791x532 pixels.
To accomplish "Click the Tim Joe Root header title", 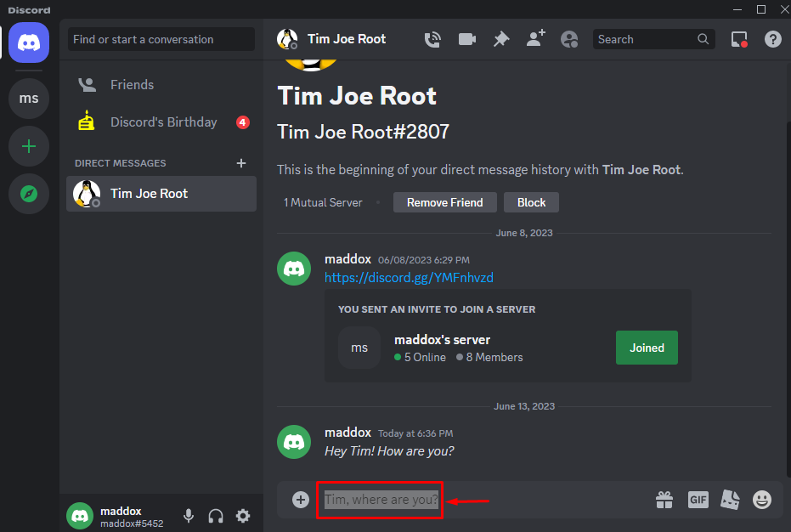I will (347, 39).
